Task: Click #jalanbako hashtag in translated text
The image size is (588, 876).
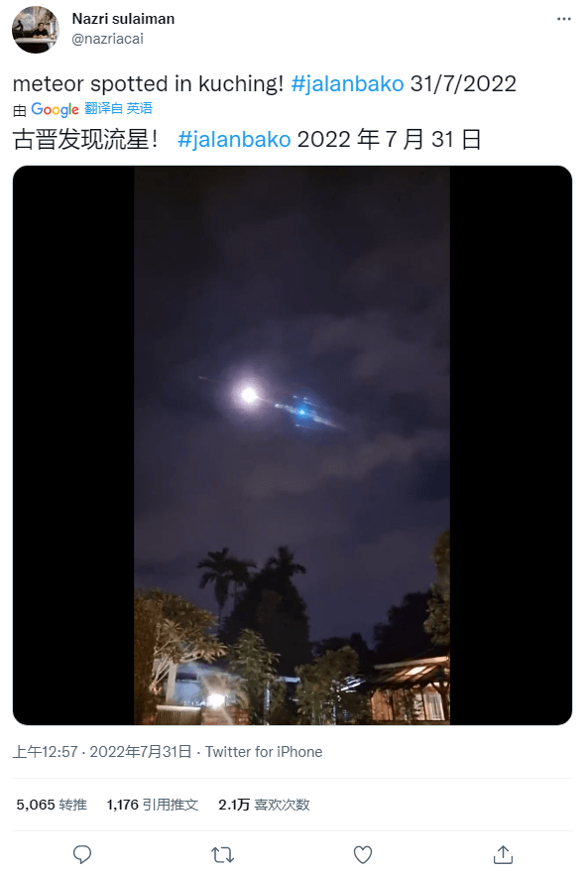Action: point(234,140)
